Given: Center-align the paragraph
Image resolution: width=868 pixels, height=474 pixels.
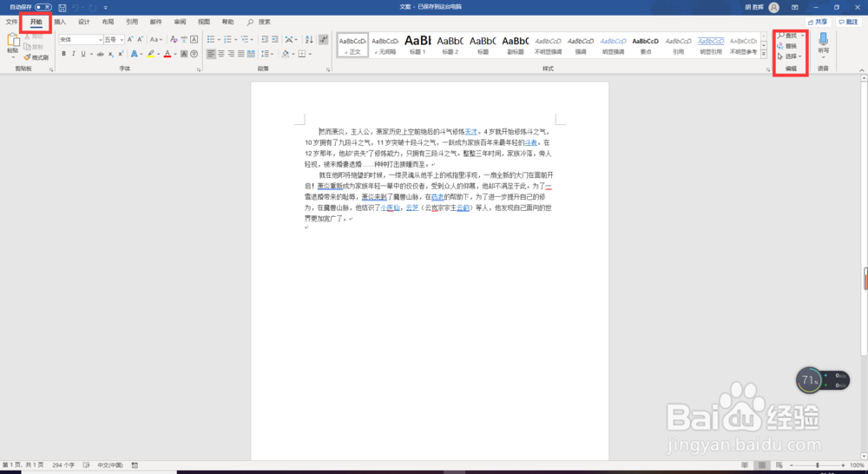Looking at the screenshot, I should click(x=221, y=54).
